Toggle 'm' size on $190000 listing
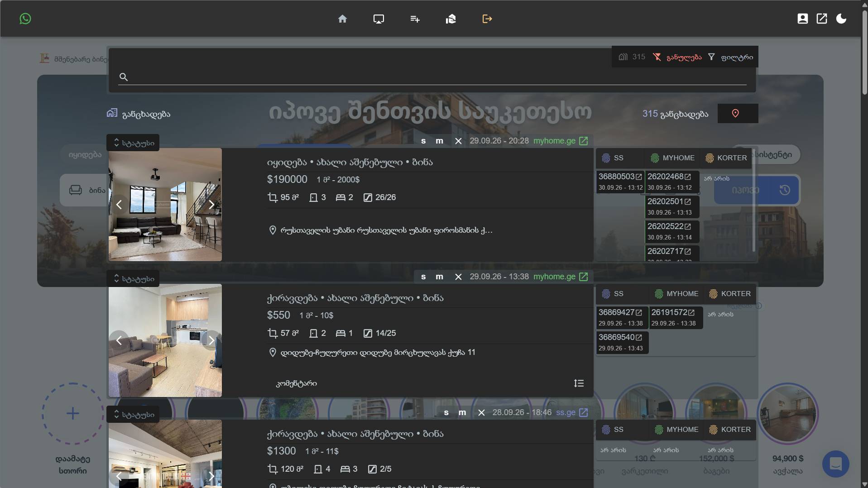 pyautogui.click(x=439, y=141)
